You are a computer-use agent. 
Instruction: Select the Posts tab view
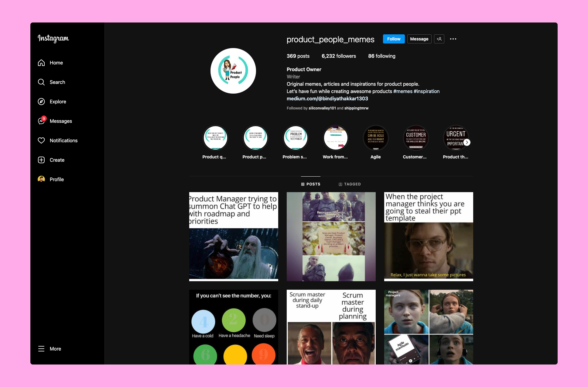tap(311, 184)
